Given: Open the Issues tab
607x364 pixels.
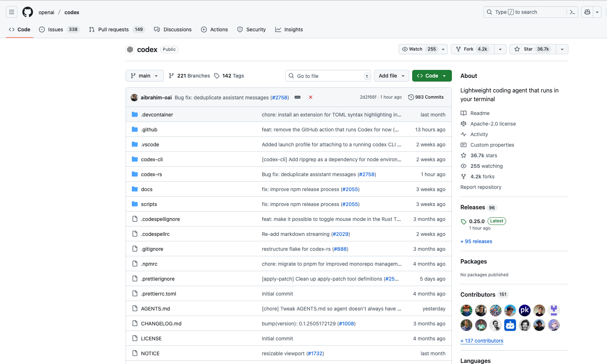Looking at the screenshot, I should click(x=59, y=29).
